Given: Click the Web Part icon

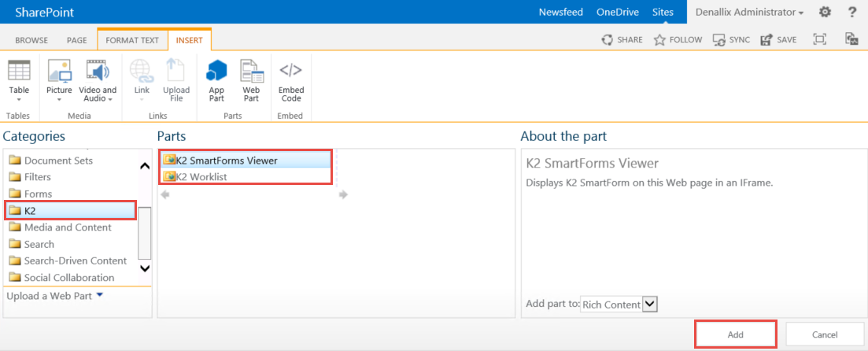Looking at the screenshot, I should [251, 72].
